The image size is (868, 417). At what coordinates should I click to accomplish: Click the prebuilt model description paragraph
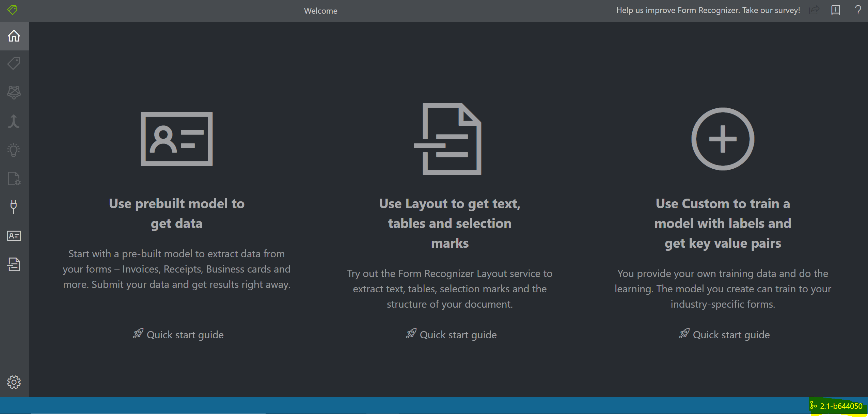tap(177, 269)
